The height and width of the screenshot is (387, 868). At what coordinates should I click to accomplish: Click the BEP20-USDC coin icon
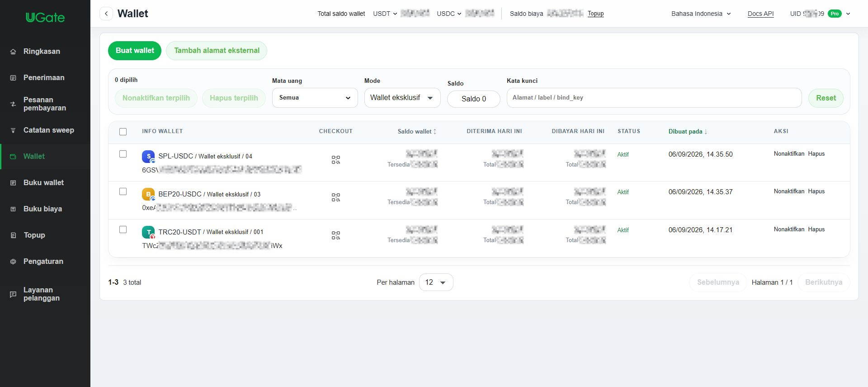pos(148,194)
